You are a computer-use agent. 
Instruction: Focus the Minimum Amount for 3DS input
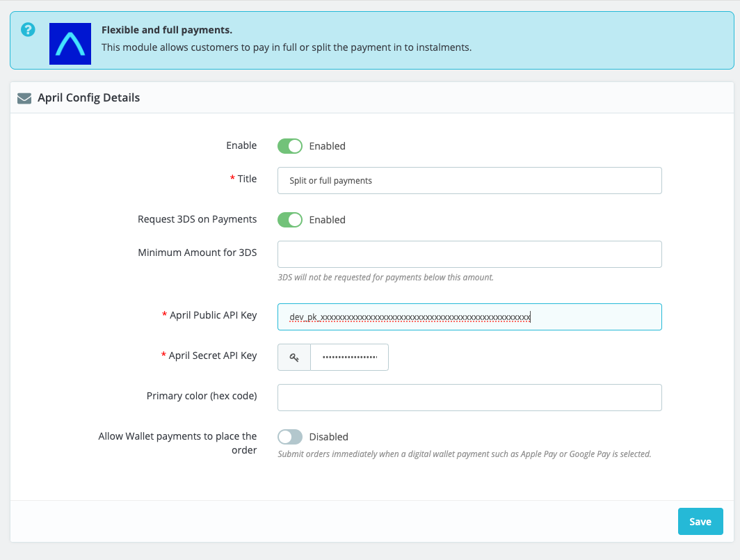point(469,254)
